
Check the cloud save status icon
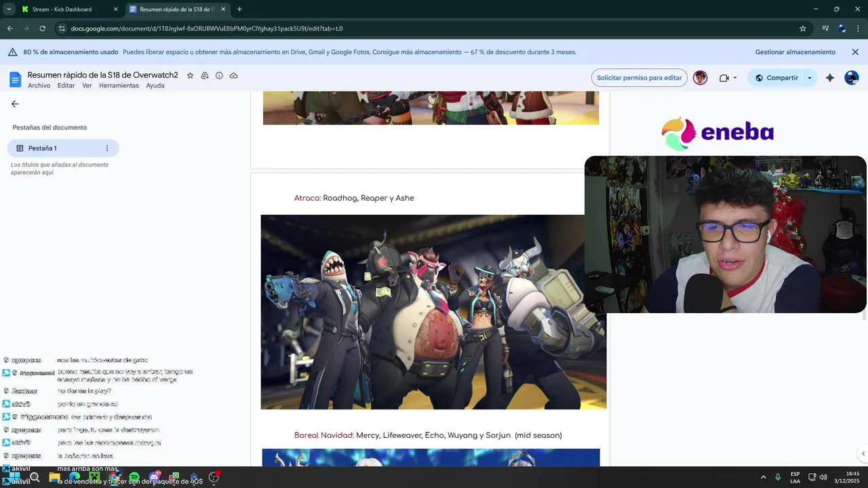tap(234, 75)
